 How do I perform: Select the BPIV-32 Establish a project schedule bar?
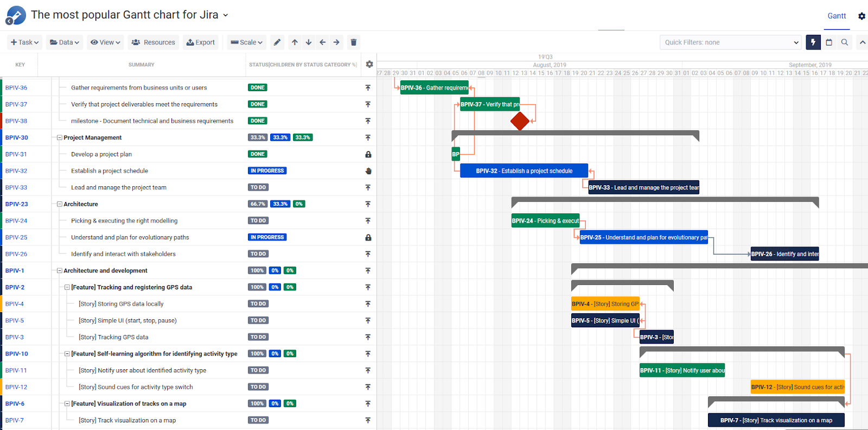(524, 171)
